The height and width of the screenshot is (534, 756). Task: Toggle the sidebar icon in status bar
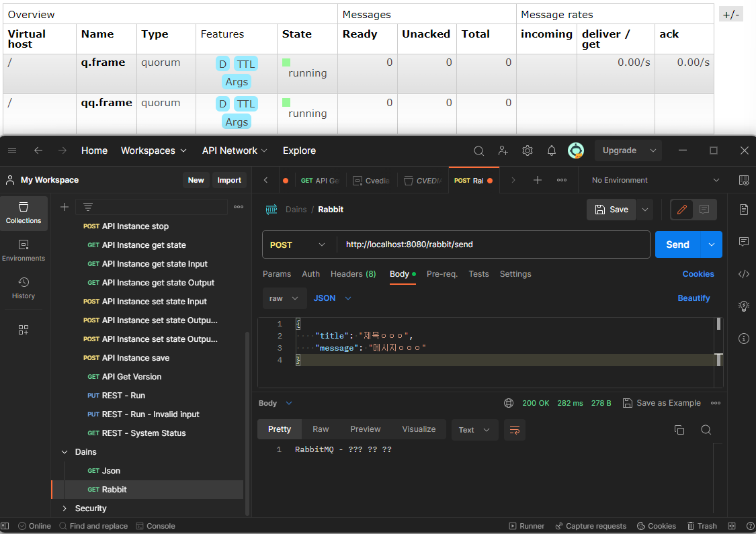(x=5, y=526)
